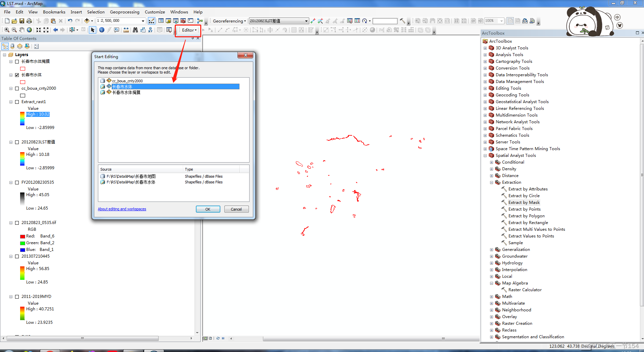Enable the 201307210445 layer checkbox
644x352 pixels.
(17, 256)
